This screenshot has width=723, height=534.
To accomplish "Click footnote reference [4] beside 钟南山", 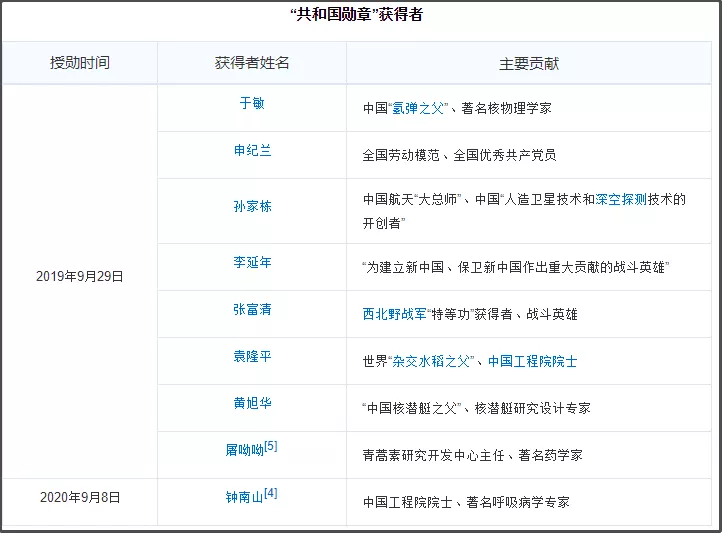I will point(271,493).
